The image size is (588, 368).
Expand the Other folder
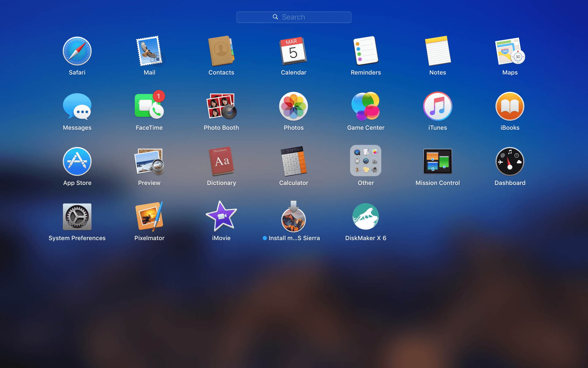pyautogui.click(x=366, y=161)
